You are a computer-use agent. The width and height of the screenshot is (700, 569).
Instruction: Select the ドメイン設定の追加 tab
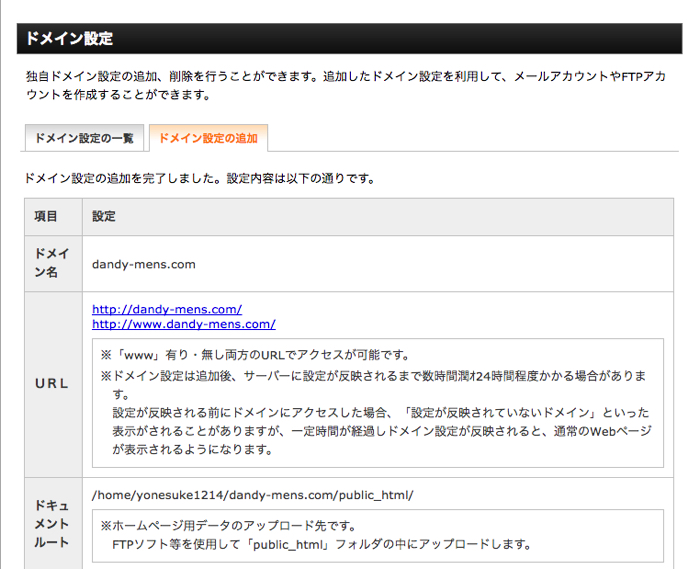(x=208, y=138)
